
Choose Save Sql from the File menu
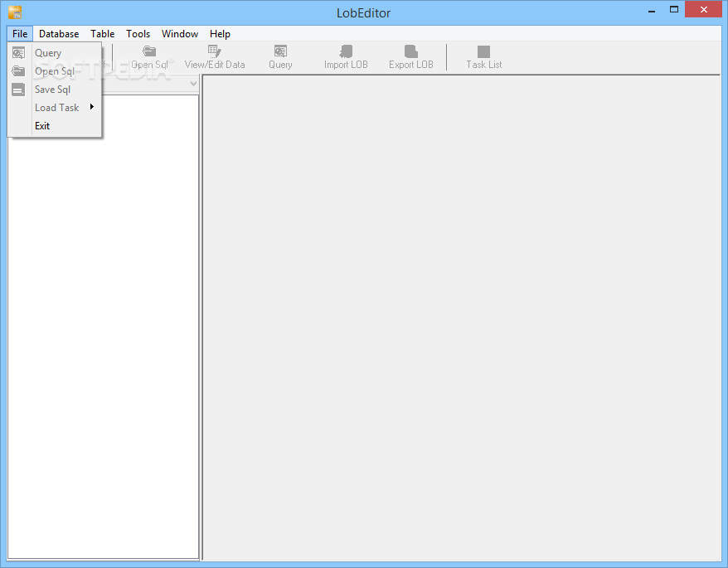click(x=55, y=90)
